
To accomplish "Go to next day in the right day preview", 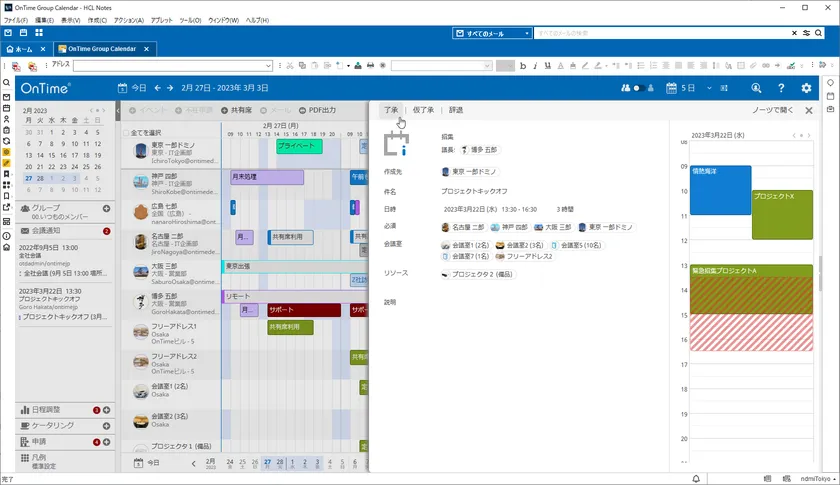I will coord(809,136).
